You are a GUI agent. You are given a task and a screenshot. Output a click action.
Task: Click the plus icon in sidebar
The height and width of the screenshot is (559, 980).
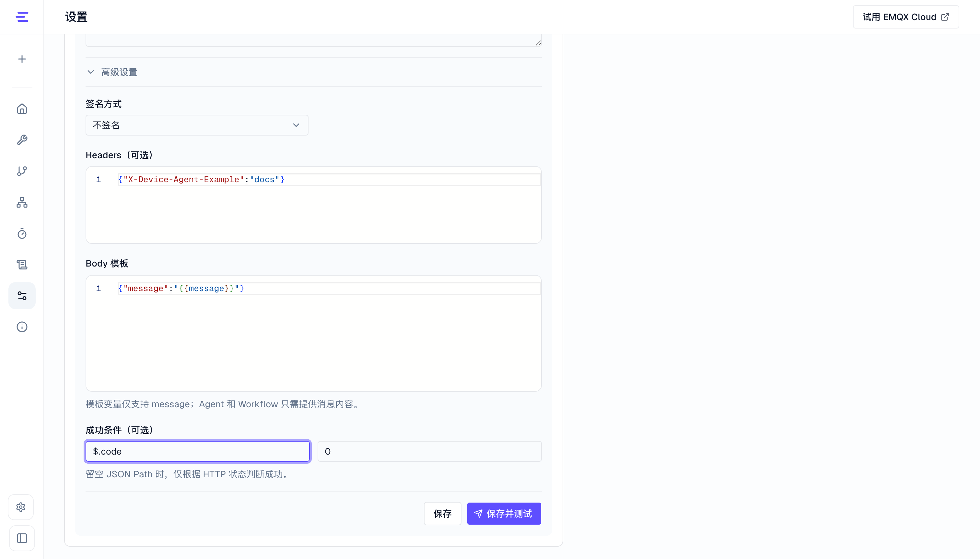22,59
